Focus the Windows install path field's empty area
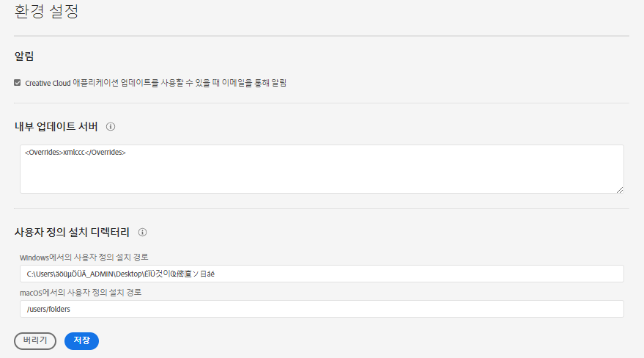 point(440,274)
